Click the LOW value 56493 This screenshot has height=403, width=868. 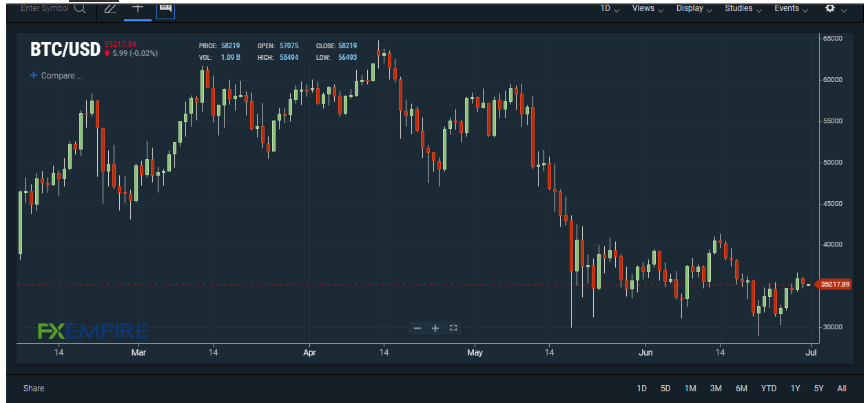348,58
